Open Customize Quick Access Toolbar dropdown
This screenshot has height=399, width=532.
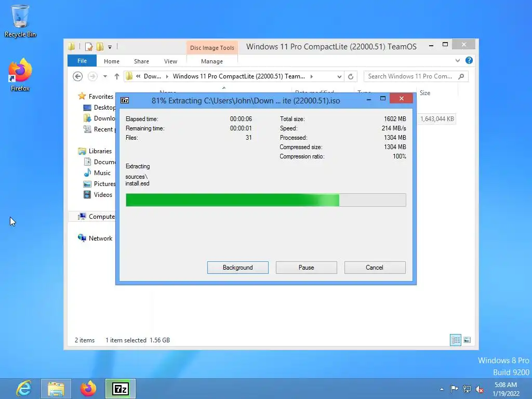[110, 47]
